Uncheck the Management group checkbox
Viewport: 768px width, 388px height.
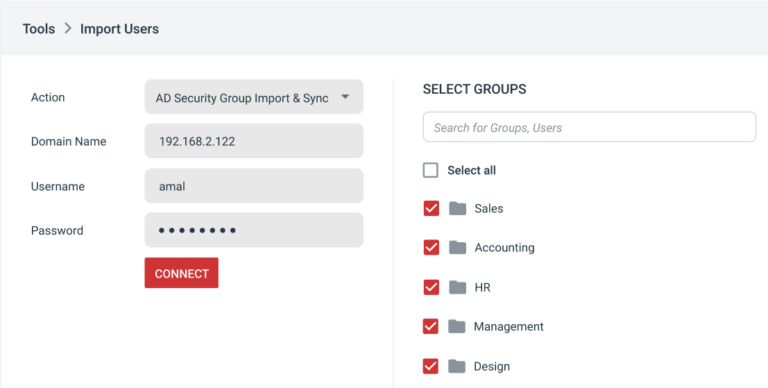tap(431, 326)
